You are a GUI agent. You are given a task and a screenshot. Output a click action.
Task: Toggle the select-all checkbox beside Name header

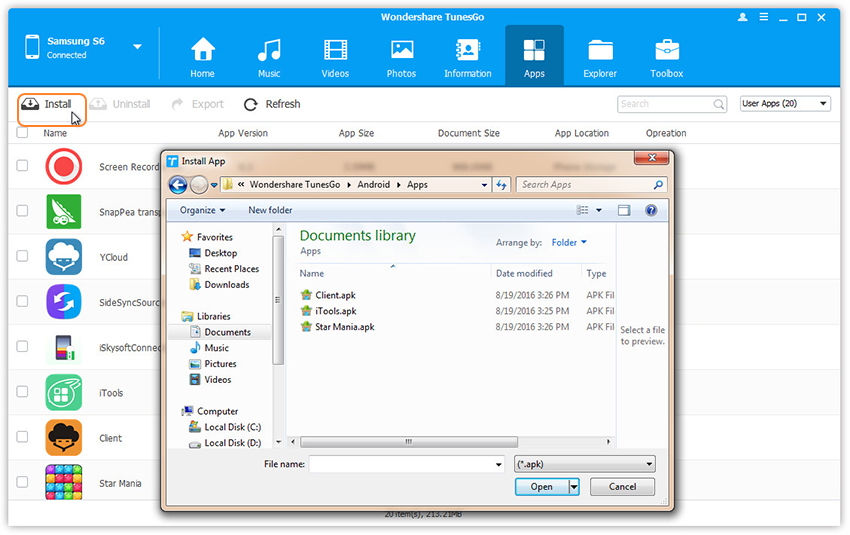tap(22, 132)
